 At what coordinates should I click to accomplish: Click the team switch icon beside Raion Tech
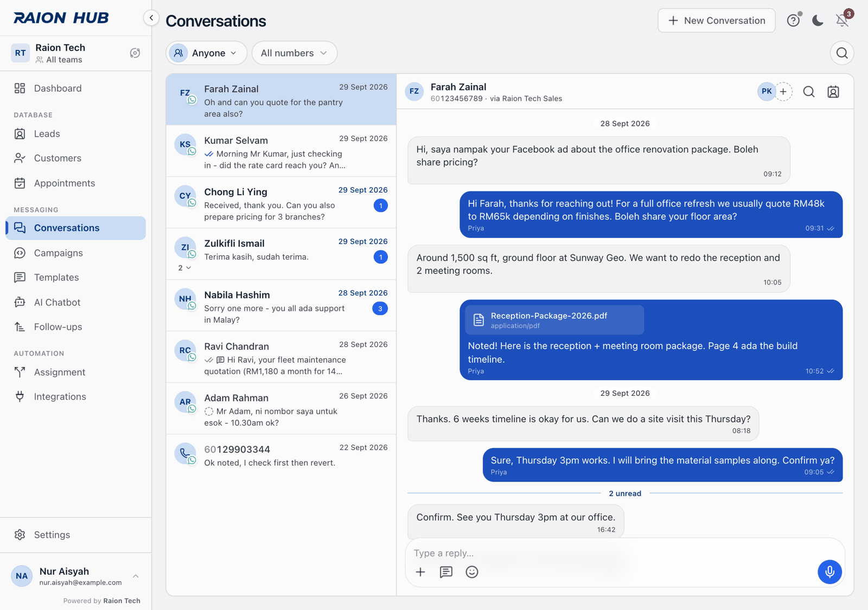(135, 53)
